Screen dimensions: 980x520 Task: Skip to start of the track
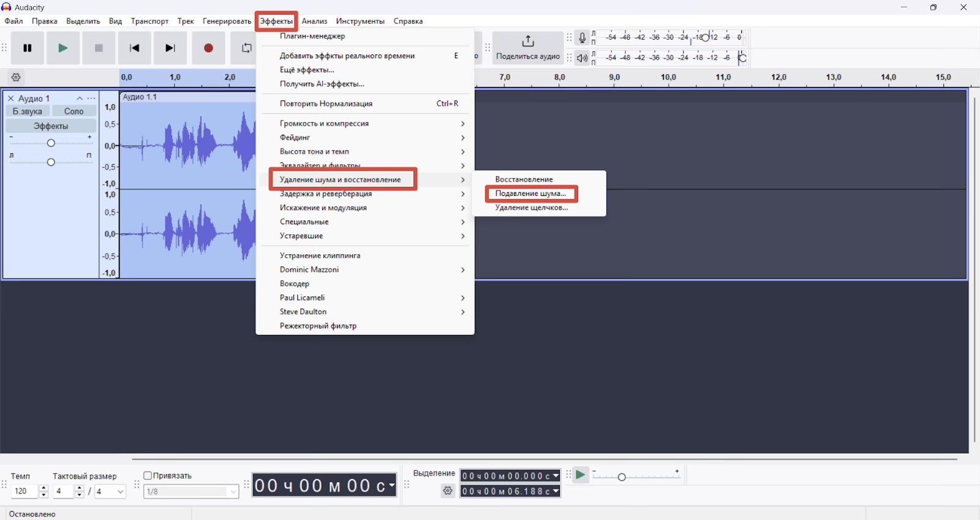pyautogui.click(x=135, y=48)
